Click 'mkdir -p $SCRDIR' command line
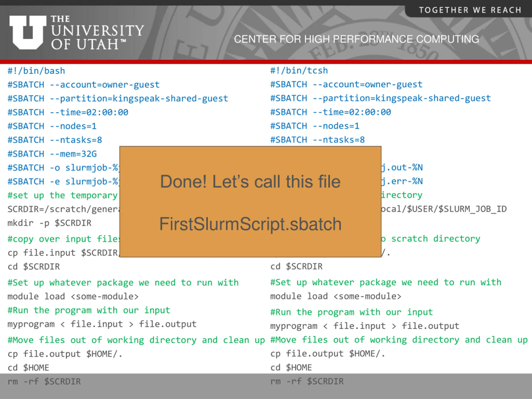Image resolution: width=532 pixels, height=399 pixels. click(x=49, y=223)
